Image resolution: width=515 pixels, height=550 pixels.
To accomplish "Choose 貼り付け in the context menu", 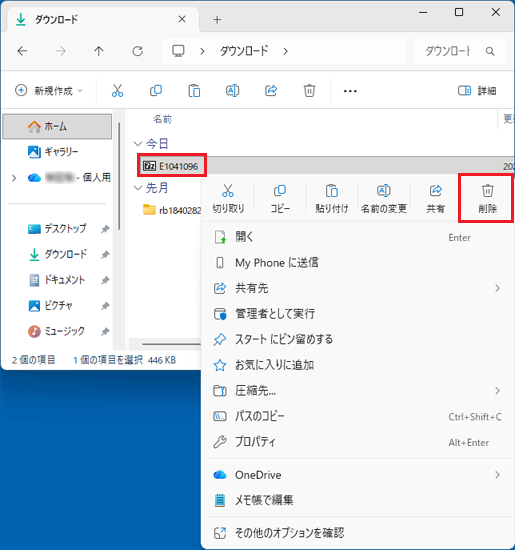I will point(332,199).
